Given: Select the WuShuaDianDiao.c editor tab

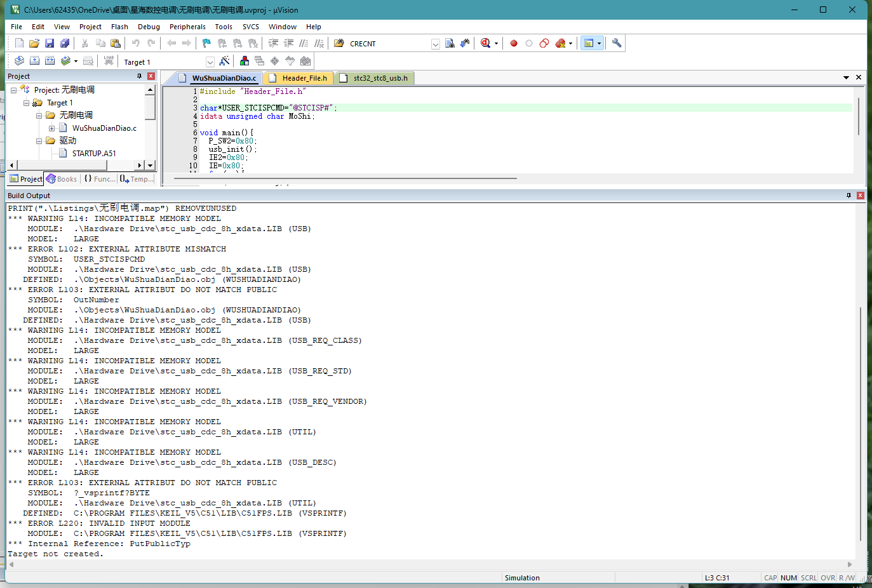Looking at the screenshot, I should coord(217,78).
